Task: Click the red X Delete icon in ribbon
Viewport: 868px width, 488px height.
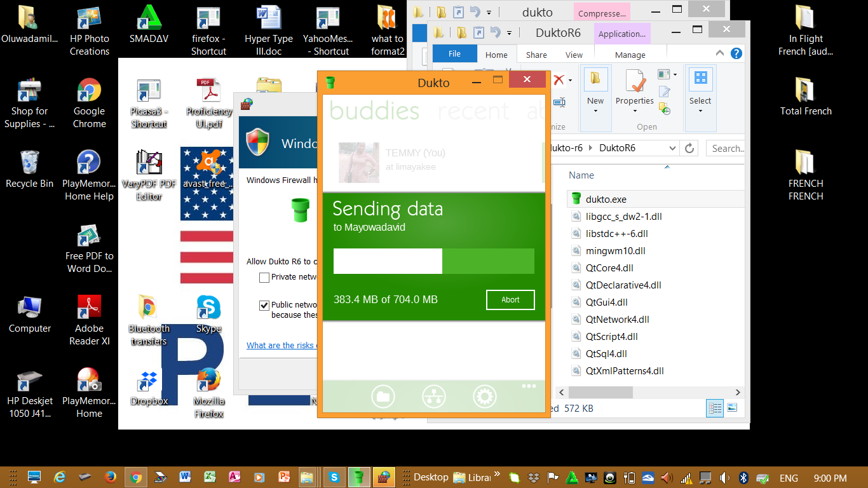Action: pos(559,79)
